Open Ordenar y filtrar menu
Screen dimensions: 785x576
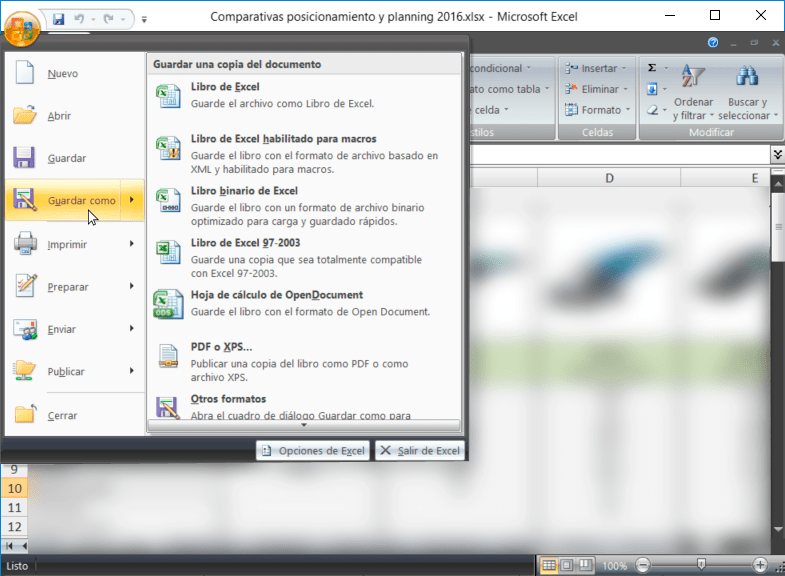point(693,93)
